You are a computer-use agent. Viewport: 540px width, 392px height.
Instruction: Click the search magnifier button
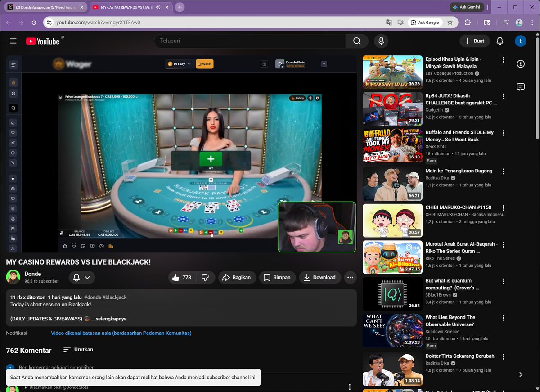(357, 41)
